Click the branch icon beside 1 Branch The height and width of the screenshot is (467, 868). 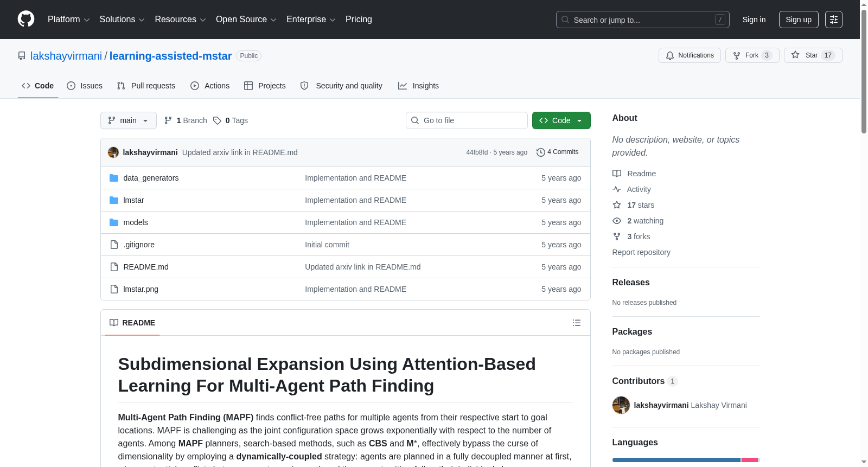tap(168, 120)
